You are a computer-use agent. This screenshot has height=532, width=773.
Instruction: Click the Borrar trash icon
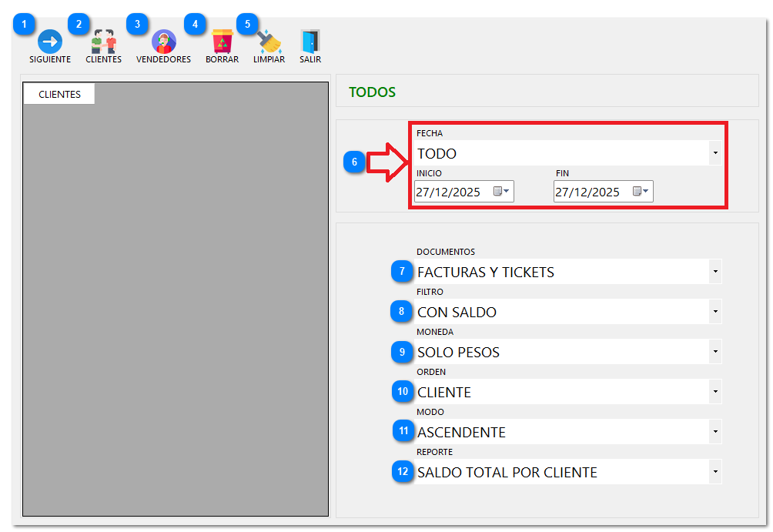coord(222,42)
